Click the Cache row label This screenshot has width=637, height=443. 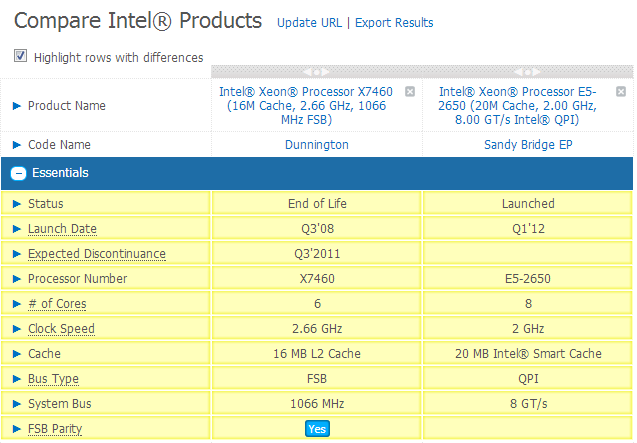pyautogui.click(x=44, y=354)
